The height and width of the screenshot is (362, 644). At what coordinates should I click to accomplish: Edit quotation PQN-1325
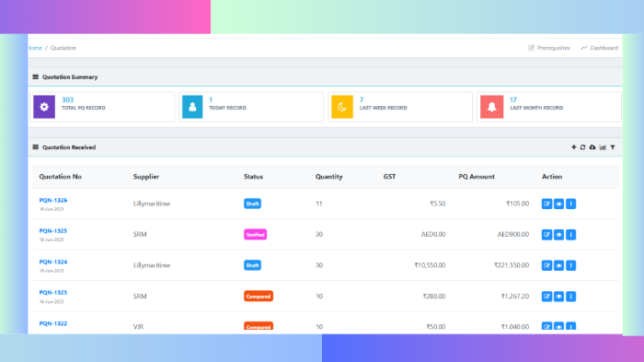tap(546, 235)
